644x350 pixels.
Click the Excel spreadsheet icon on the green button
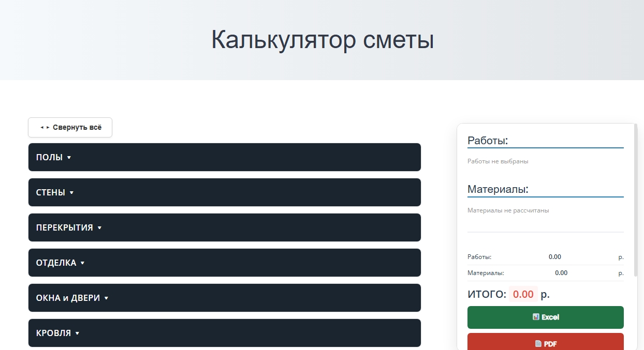point(535,317)
